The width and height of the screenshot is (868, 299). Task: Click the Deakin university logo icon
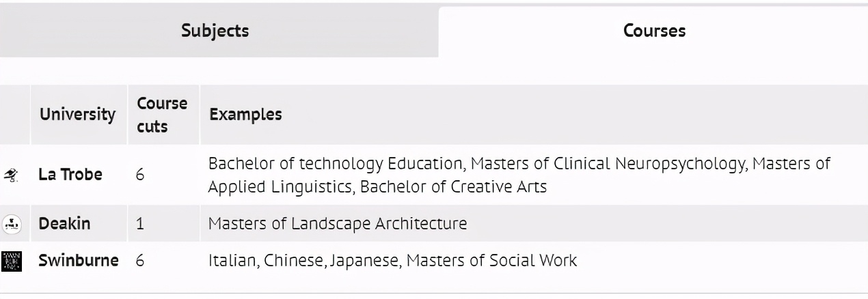(x=12, y=223)
